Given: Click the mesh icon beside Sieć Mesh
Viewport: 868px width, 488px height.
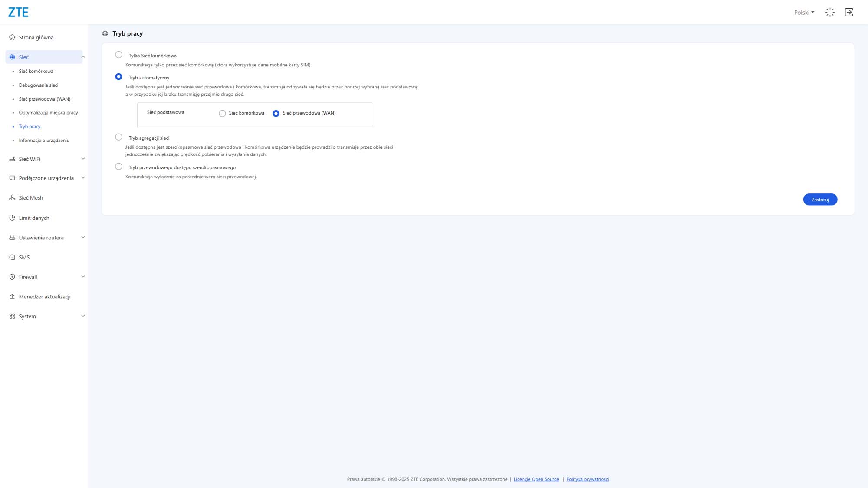Looking at the screenshot, I should pyautogui.click(x=12, y=198).
